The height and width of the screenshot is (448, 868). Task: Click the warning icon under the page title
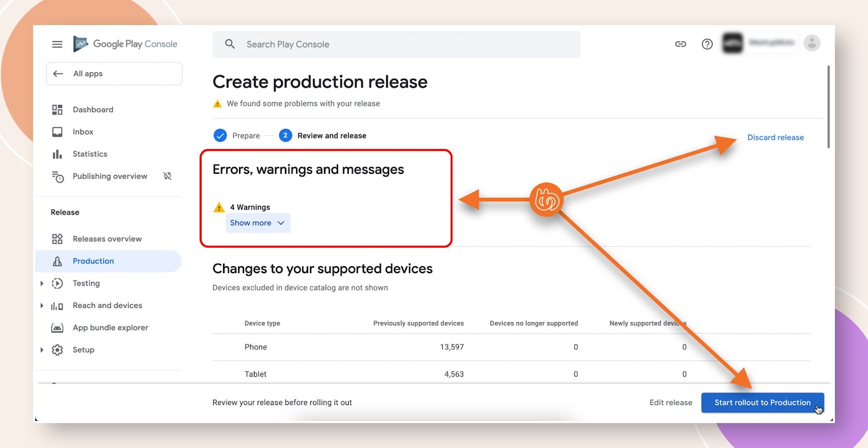tap(218, 104)
